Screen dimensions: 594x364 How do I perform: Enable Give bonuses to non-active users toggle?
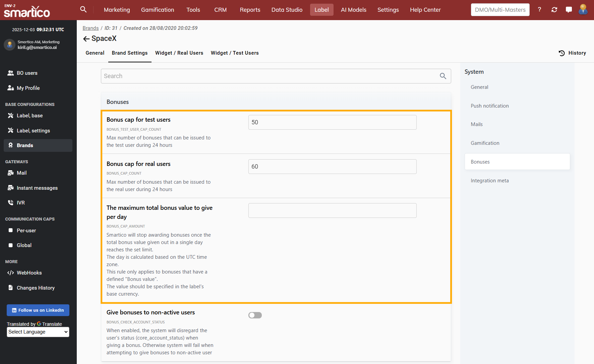pos(255,315)
